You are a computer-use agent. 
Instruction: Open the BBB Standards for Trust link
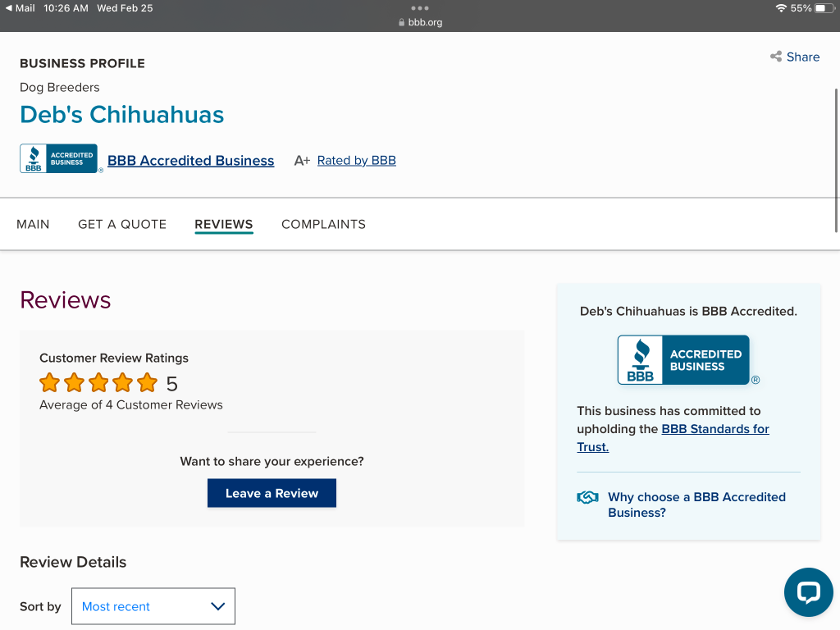714,429
